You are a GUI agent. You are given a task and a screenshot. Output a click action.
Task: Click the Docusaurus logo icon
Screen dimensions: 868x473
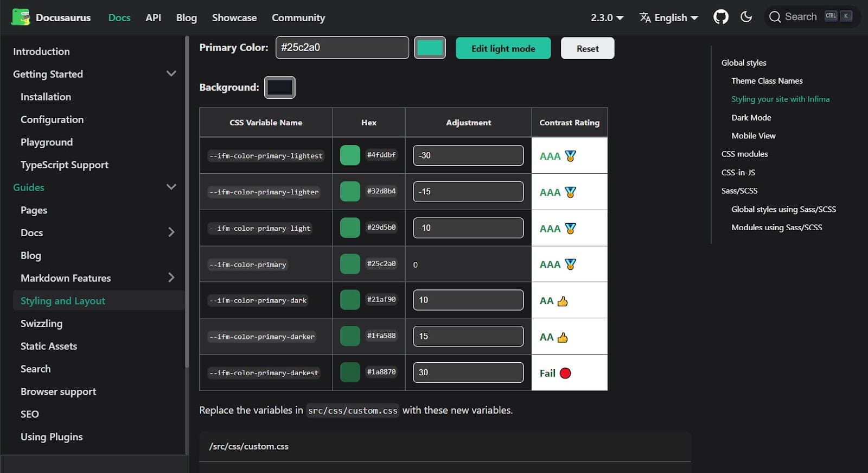(x=21, y=17)
